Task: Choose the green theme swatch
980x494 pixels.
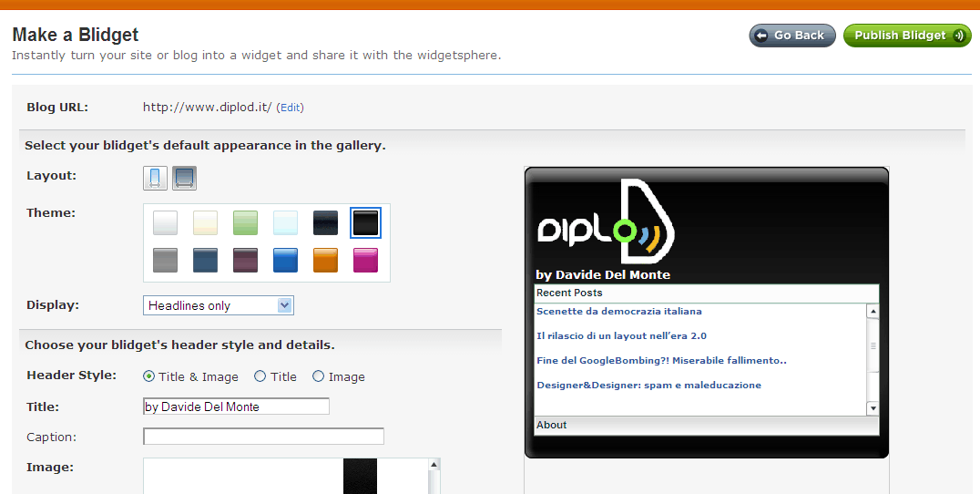Action: tap(245, 222)
